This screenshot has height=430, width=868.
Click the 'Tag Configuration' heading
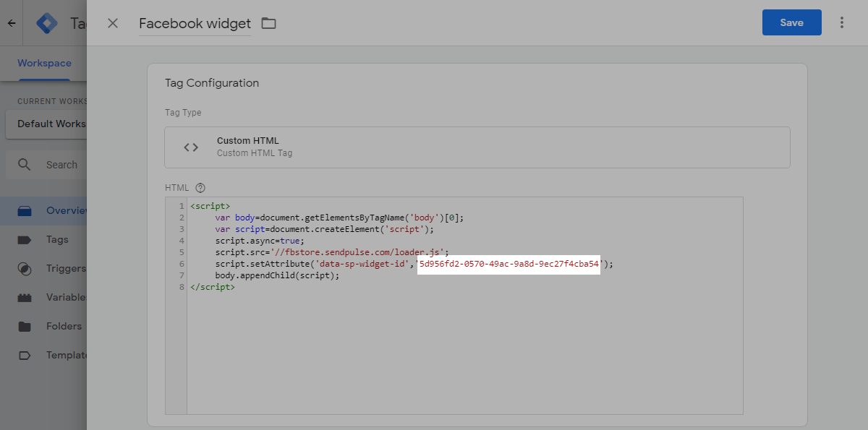coord(212,82)
